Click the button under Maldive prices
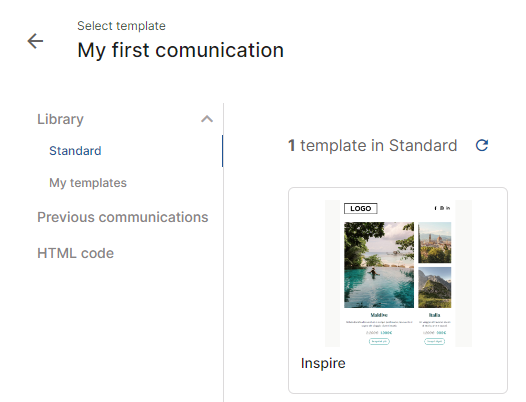Screen dimensions: 526x402 coord(379,341)
